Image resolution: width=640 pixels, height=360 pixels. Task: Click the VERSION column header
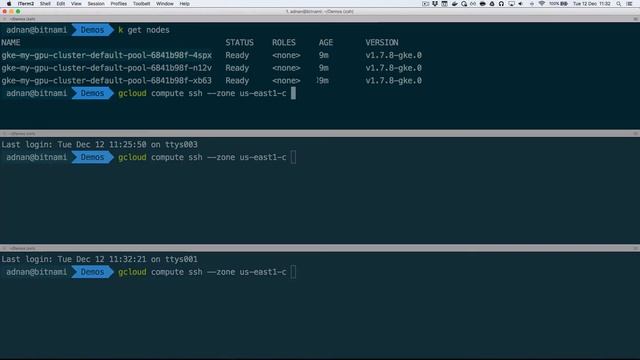382,42
